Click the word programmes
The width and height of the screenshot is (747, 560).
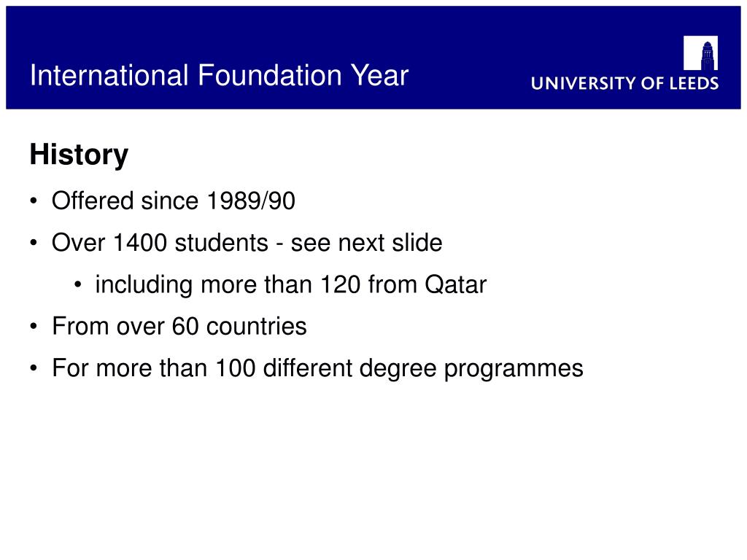pos(514,369)
